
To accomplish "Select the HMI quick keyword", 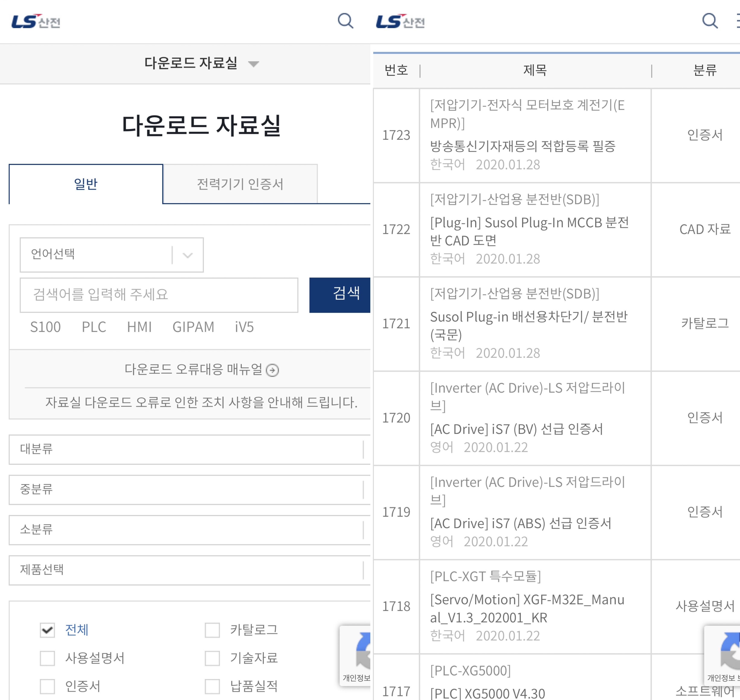I will point(139,327).
